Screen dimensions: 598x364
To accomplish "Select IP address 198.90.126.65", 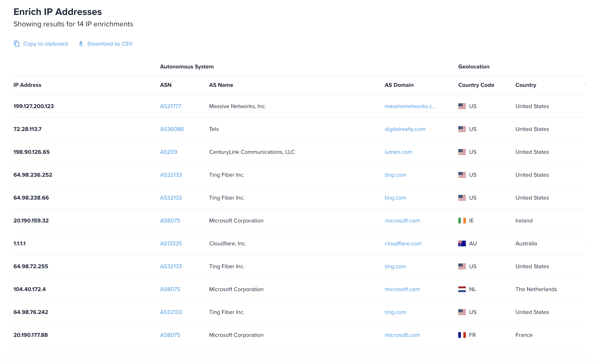I will pyautogui.click(x=31, y=152).
